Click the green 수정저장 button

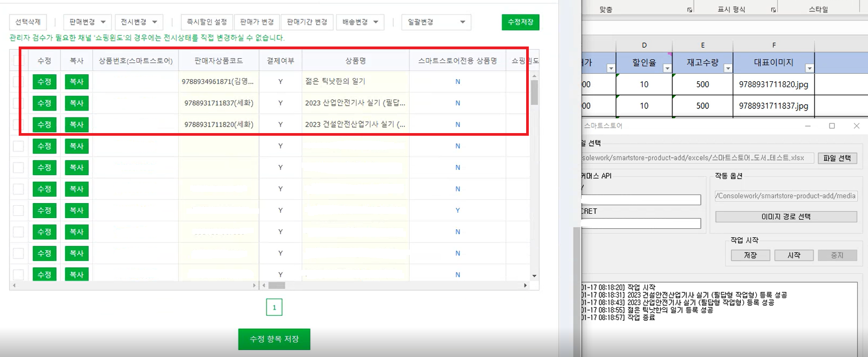[520, 22]
